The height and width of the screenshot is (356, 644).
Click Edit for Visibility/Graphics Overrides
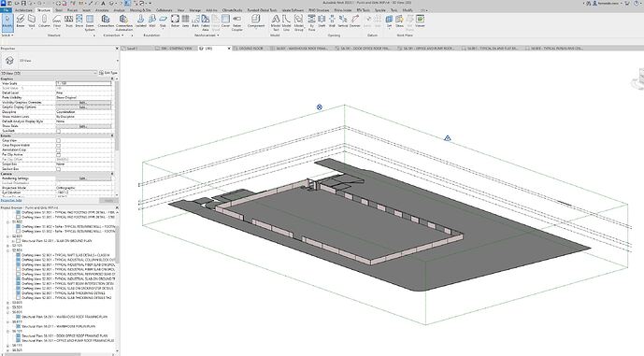(x=83, y=102)
